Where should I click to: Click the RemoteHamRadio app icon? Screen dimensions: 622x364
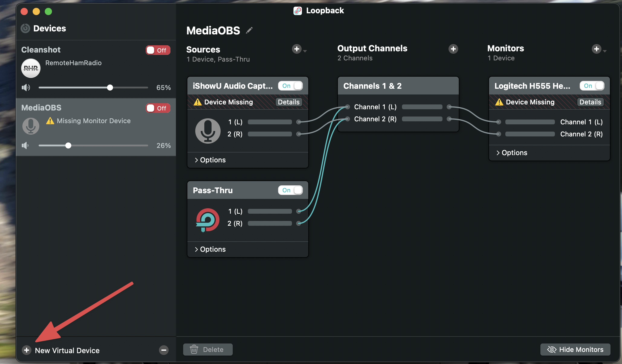(31, 68)
